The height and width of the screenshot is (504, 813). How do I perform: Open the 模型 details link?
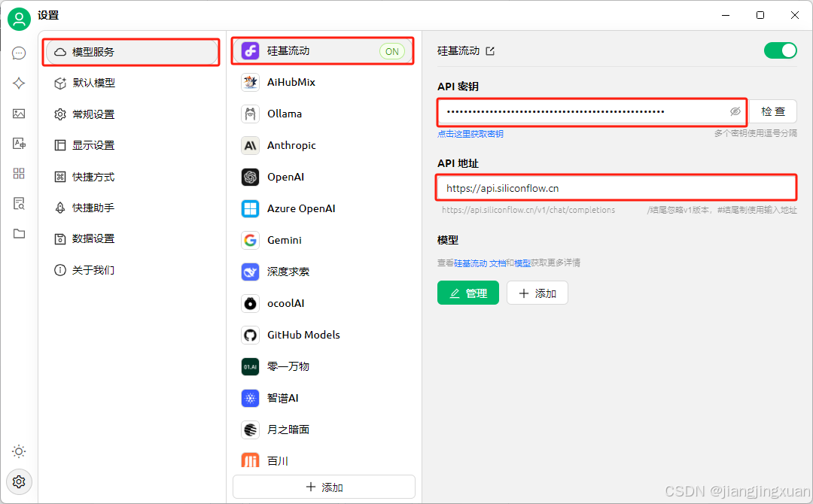(x=522, y=263)
